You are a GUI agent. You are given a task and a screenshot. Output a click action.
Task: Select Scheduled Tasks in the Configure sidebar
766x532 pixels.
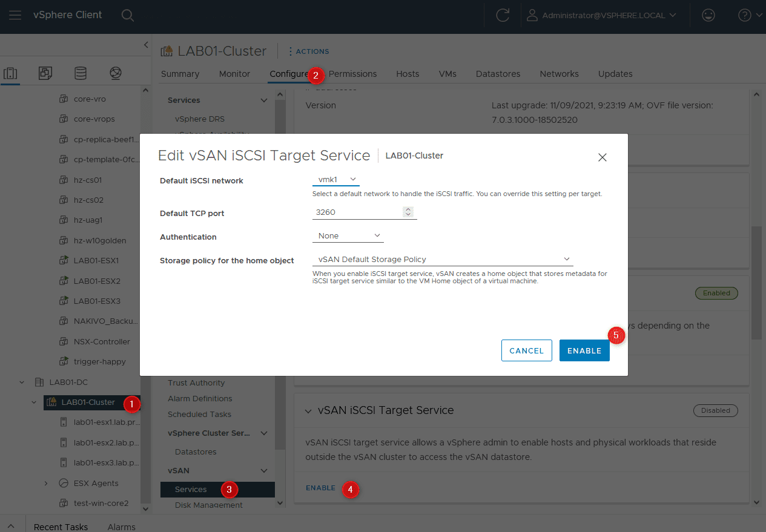point(199,414)
